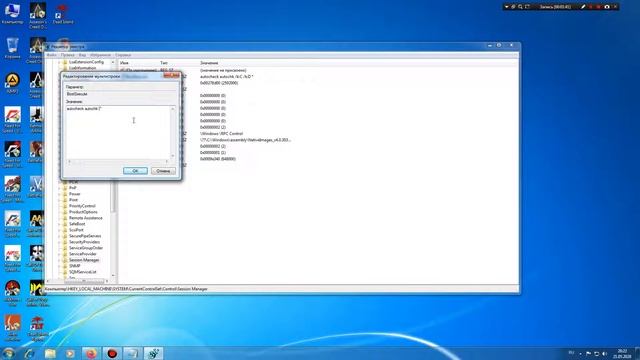Open the Dead Island desktop shortcut
The width and height of the screenshot is (640, 360).
coord(63,14)
